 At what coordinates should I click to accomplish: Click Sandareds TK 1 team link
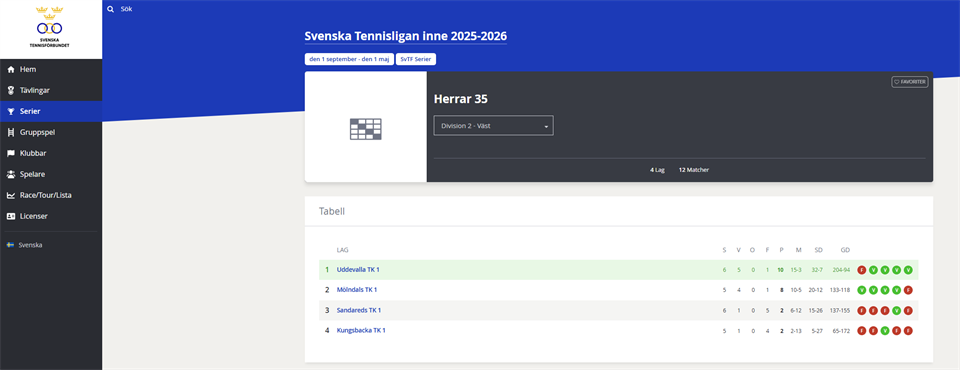359,310
